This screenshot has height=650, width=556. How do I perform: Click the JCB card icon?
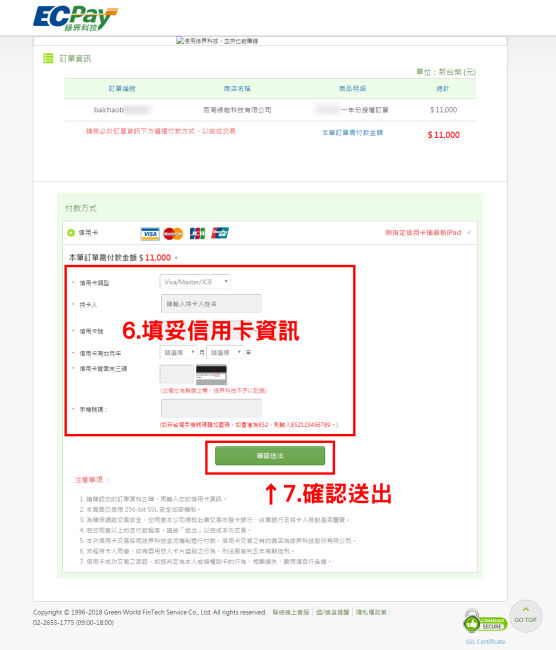[197, 234]
